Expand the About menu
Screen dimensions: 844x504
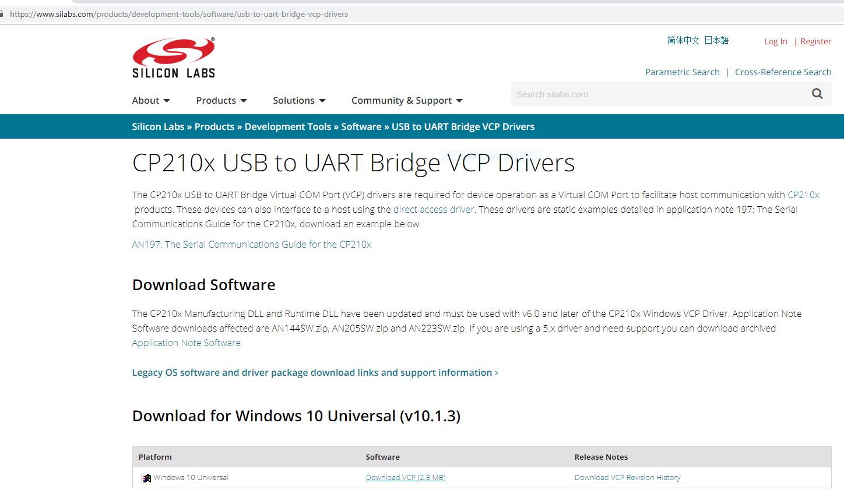(x=151, y=100)
